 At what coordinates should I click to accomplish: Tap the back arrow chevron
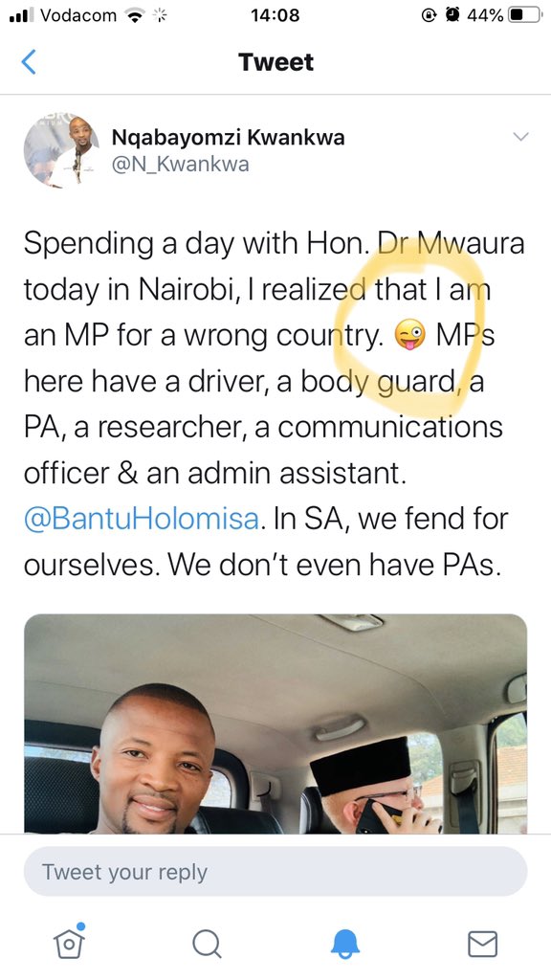(28, 62)
